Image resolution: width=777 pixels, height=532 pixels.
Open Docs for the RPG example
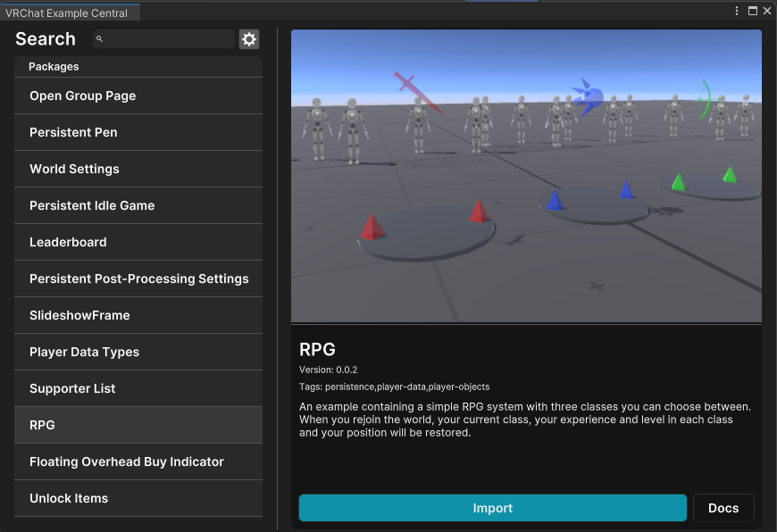click(723, 508)
